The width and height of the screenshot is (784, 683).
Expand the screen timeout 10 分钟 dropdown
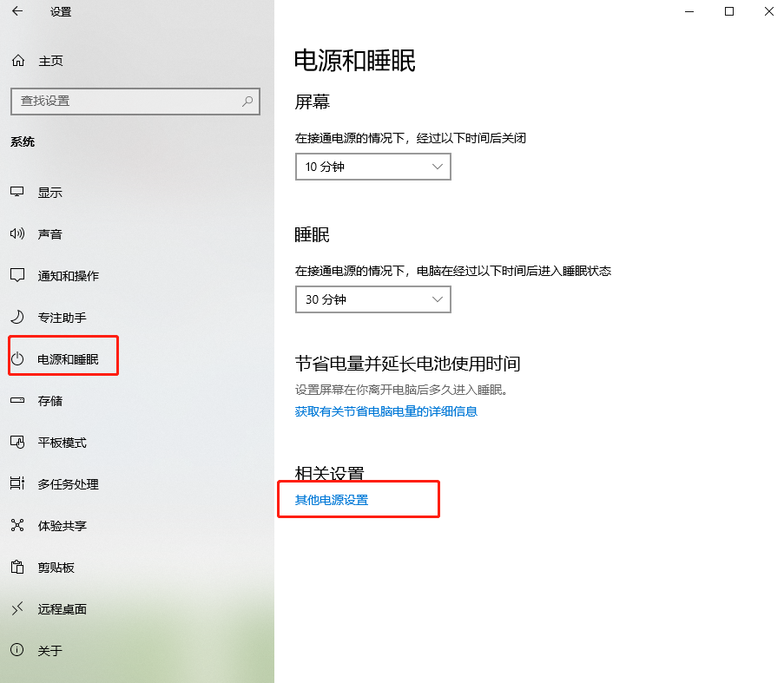point(372,167)
